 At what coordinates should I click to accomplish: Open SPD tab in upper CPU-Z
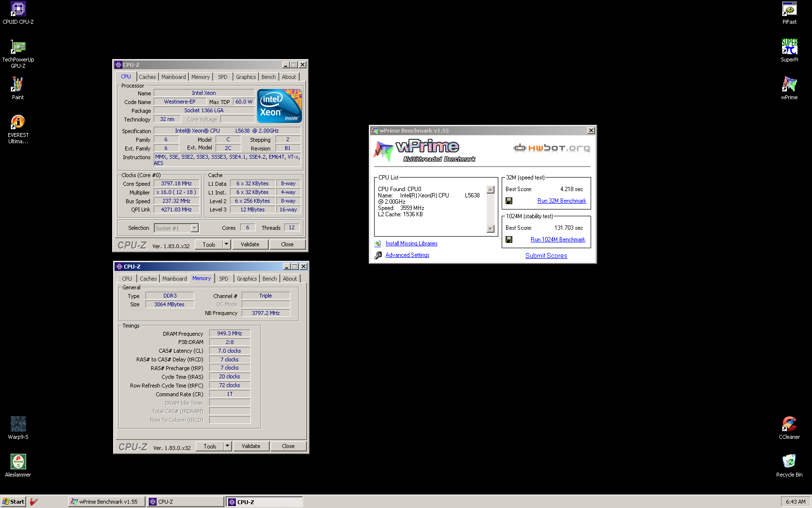(223, 77)
